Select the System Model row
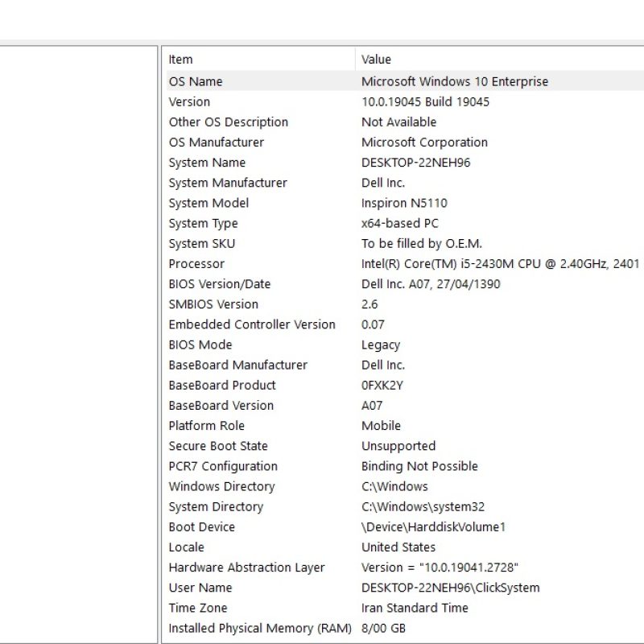 208,203
